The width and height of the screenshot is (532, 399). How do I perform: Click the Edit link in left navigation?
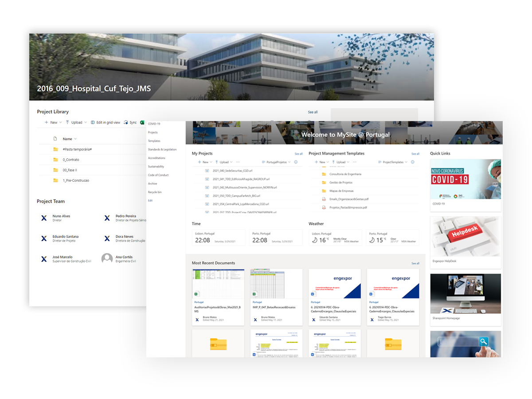(x=150, y=201)
